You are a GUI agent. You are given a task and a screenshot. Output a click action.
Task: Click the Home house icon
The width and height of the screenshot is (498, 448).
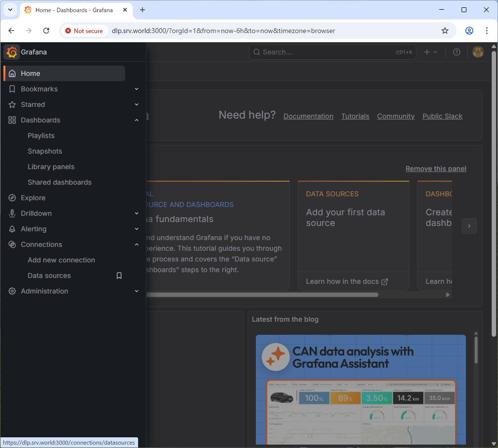click(x=12, y=73)
